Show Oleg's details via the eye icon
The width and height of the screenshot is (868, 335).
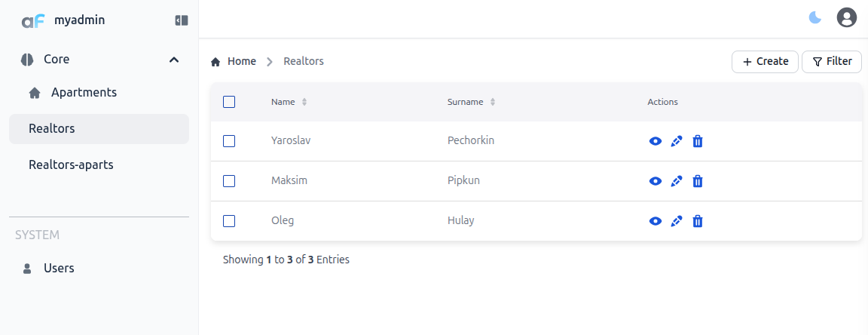pos(656,221)
